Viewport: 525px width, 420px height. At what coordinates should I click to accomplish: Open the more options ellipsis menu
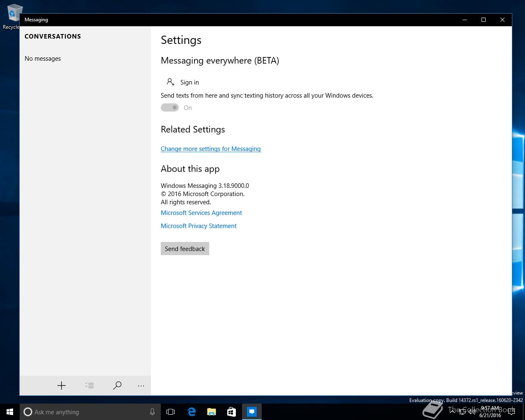tap(141, 386)
